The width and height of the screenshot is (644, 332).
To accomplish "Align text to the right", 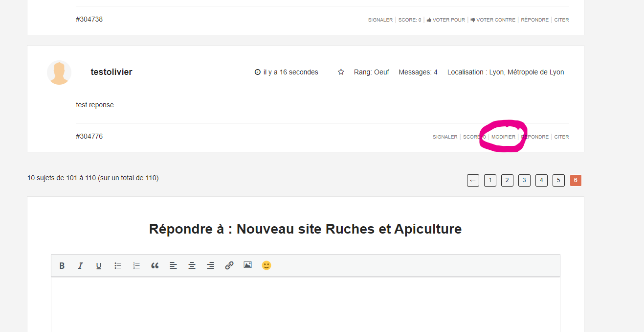I will tap(210, 265).
